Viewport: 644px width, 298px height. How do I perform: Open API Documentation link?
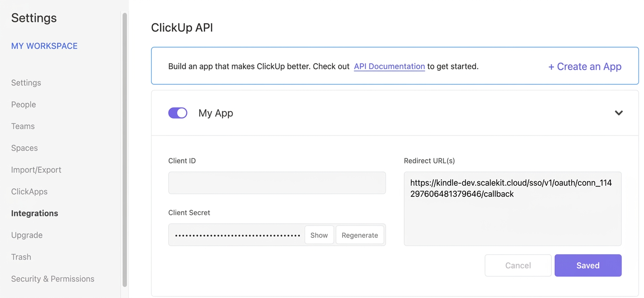pyautogui.click(x=389, y=66)
